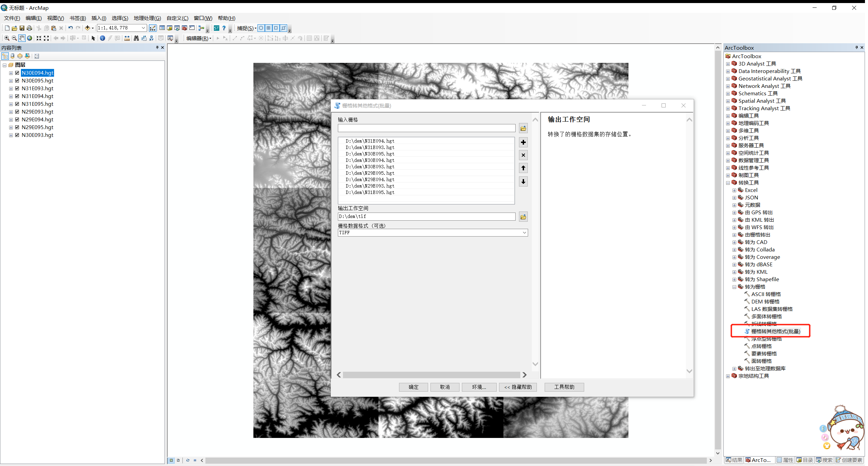Open the 地理处理(G) menu
Screen dimensions: 868x466
(147, 18)
